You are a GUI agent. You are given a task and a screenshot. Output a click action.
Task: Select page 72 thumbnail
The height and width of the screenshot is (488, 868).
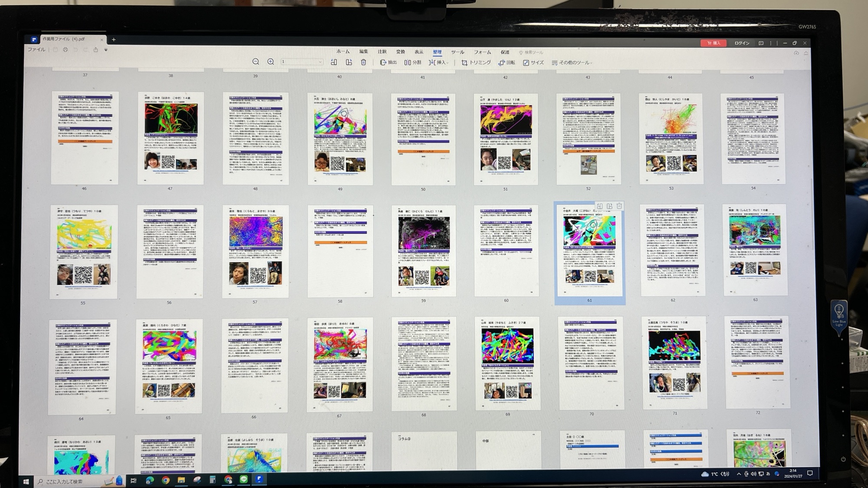coord(758,362)
